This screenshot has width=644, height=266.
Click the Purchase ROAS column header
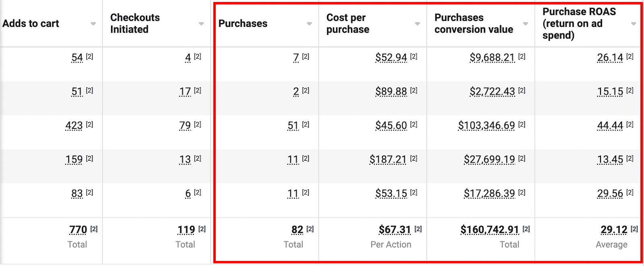[x=579, y=24]
